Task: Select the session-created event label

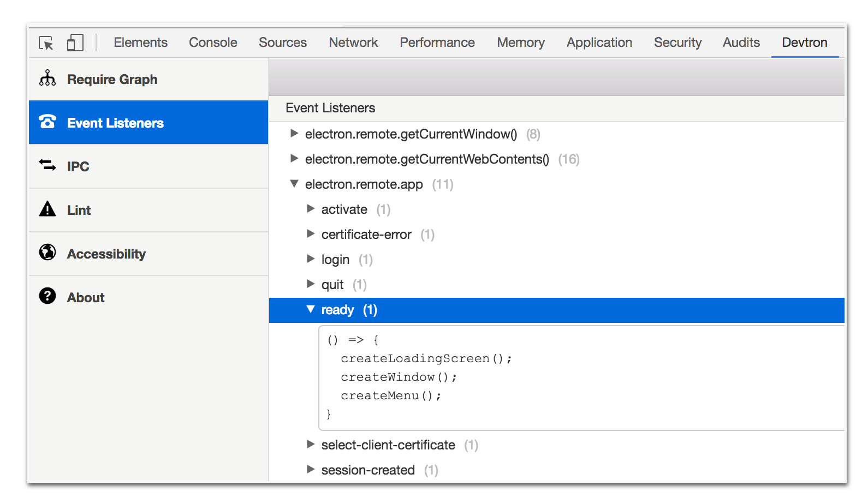Action: [368, 470]
